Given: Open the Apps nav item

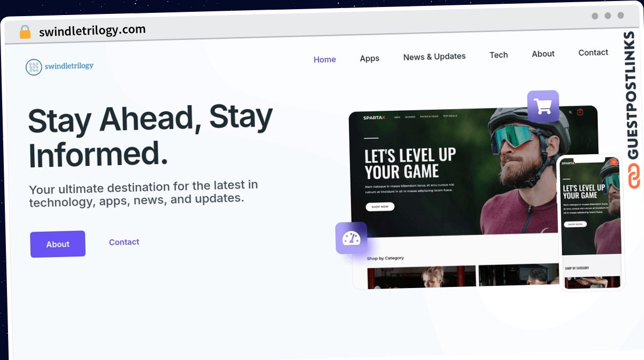Looking at the screenshot, I should (370, 59).
